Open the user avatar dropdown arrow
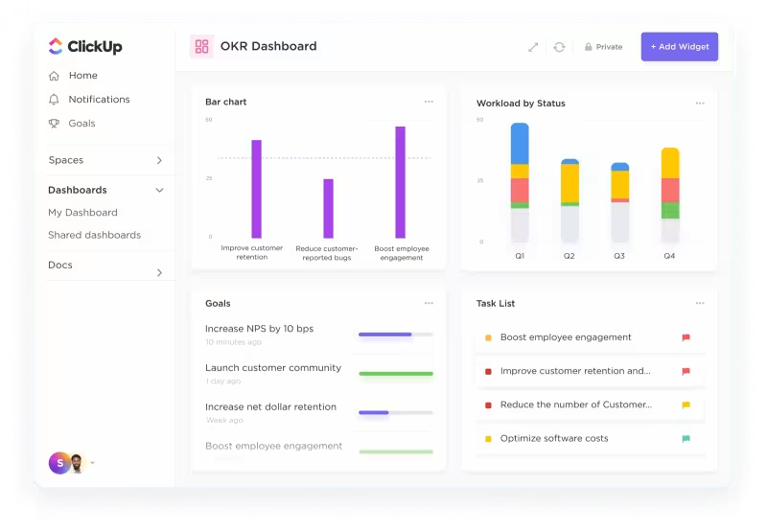This screenshot has height=532, width=767. 92,463
